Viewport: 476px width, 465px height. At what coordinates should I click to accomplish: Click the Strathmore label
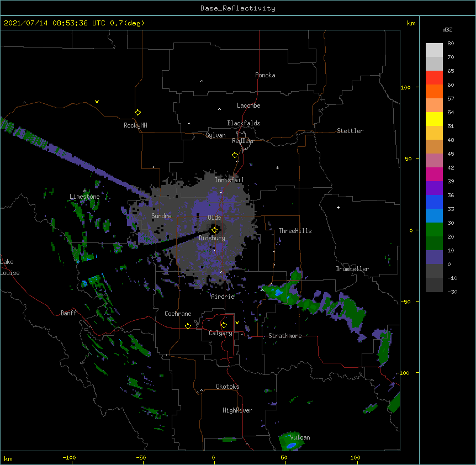click(x=285, y=336)
